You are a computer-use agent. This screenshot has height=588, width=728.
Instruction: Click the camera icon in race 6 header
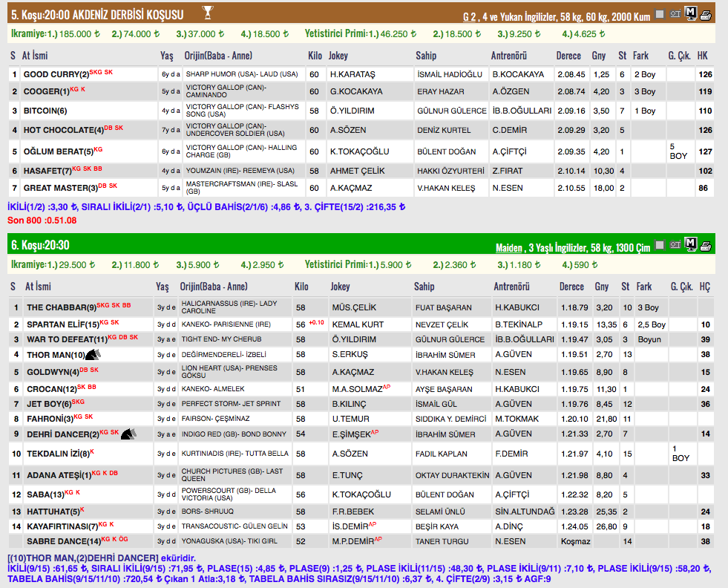click(676, 245)
